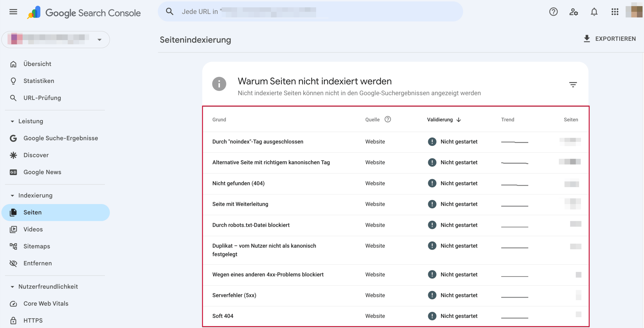The height and width of the screenshot is (328, 644).
Task: Click the Google Search Console logo
Action: click(x=84, y=12)
